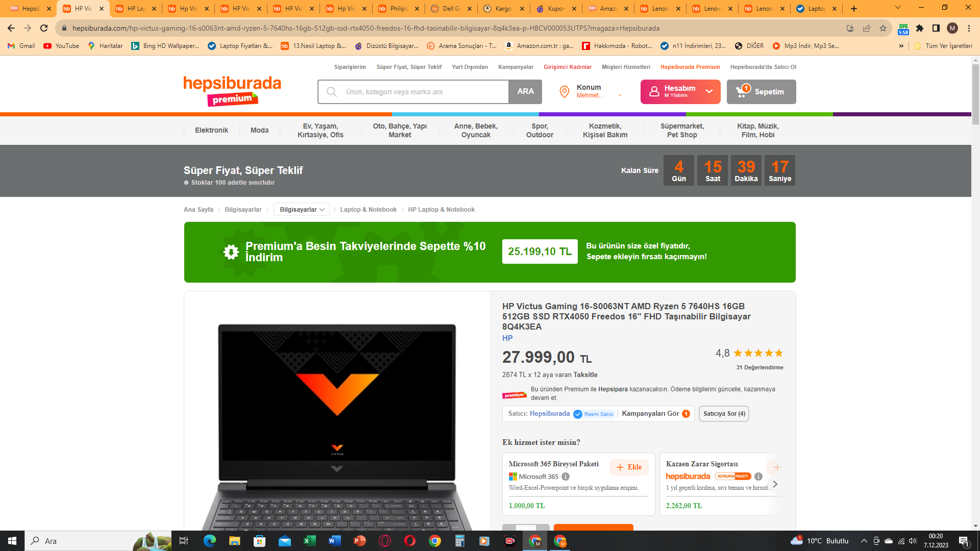980x551 pixels.
Task: Expand the Hesabım account dropdown
Action: pyautogui.click(x=709, y=91)
